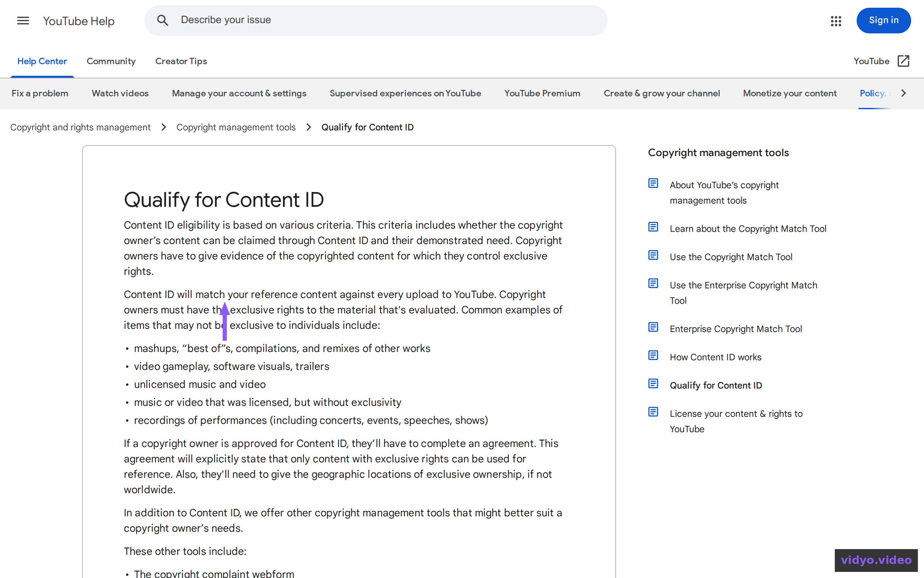Click the YouTube external link icon
This screenshot has height=578, width=924.
click(x=903, y=61)
